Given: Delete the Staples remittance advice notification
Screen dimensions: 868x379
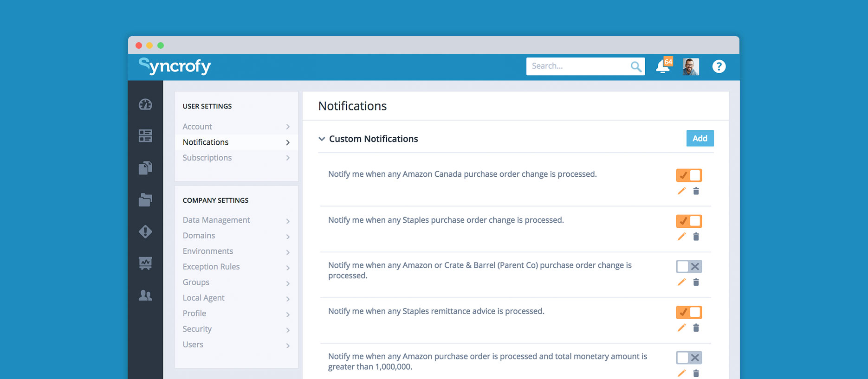Looking at the screenshot, I should [696, 328].
